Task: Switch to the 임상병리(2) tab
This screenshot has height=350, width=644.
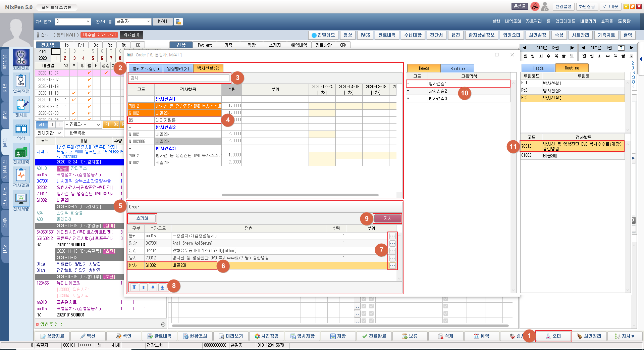Action: (x=178, y=68)
